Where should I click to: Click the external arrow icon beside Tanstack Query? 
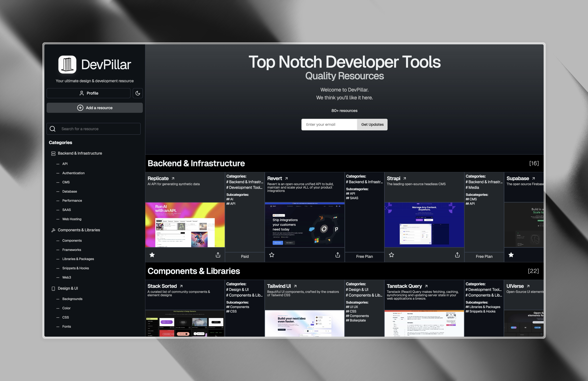pyautogui.click(x=426, y=286)
